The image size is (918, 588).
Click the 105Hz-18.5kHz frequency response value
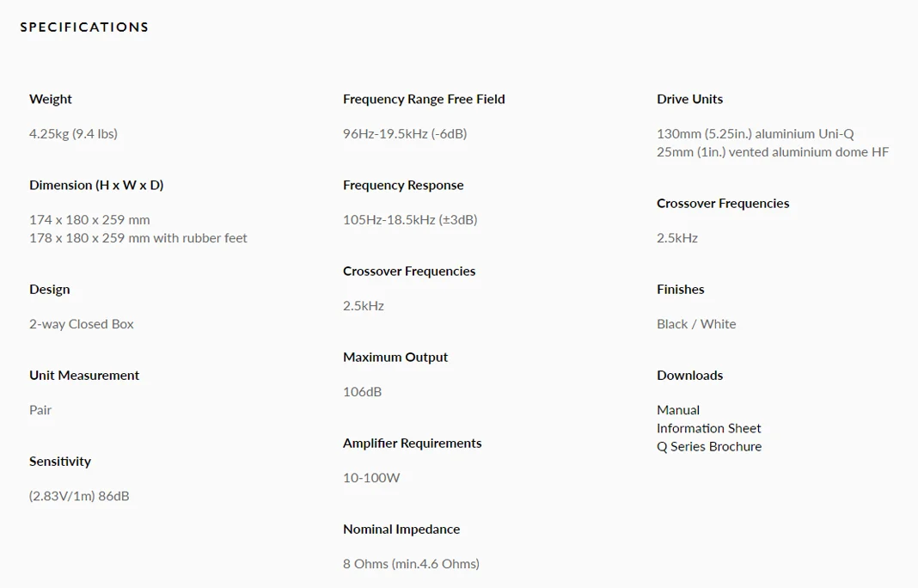point(410,219)
